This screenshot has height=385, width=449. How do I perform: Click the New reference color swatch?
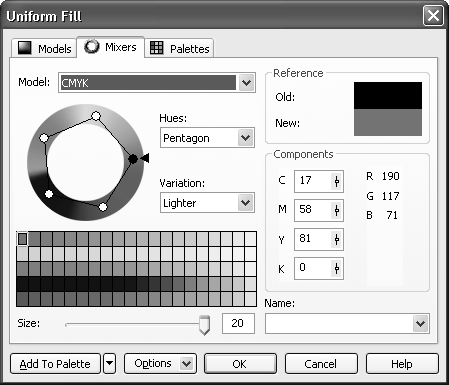(388, 122)
